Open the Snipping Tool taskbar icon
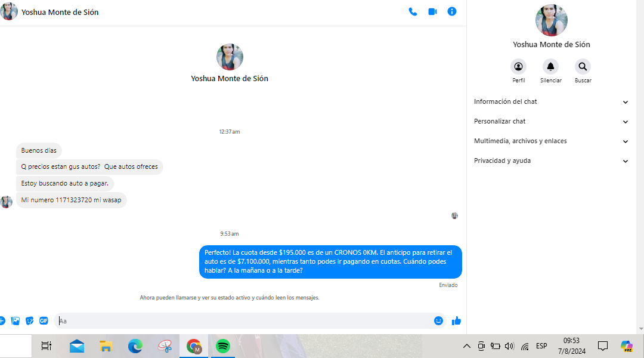Viewport: 644px width, 358px height. pos(165,346)
